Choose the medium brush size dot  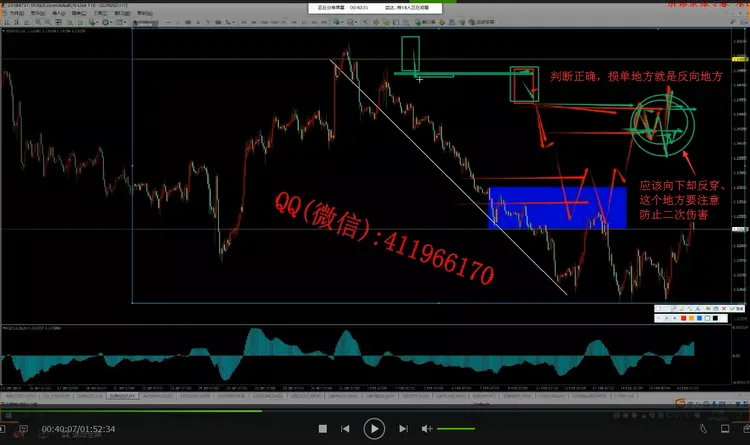tap(666, 318)
